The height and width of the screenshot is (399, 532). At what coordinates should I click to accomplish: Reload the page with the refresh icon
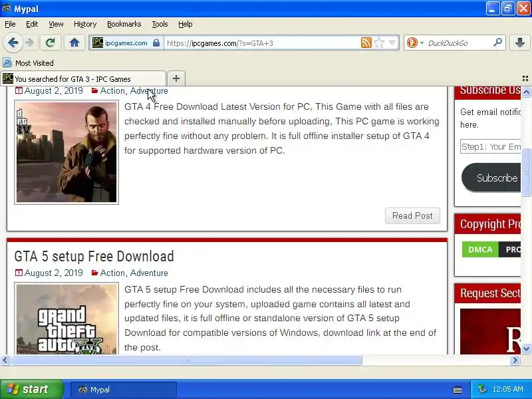point(51,43)
